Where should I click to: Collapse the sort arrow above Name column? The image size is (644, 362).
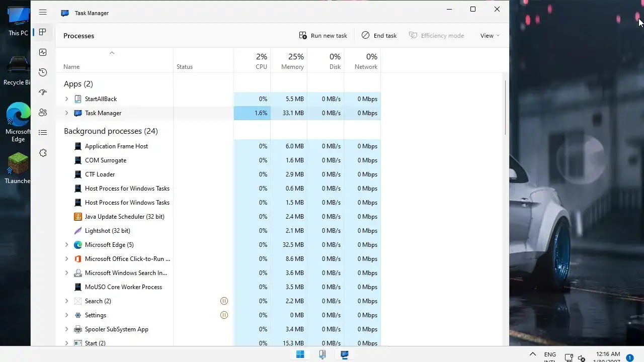tap(112, 53)
